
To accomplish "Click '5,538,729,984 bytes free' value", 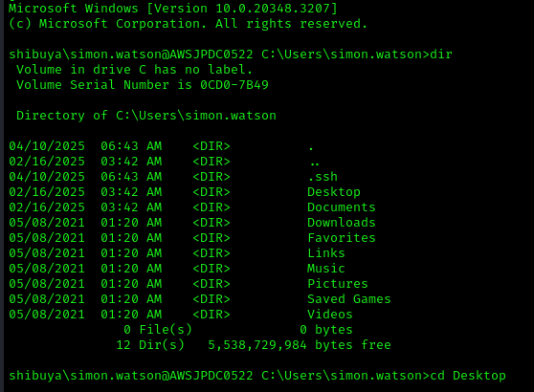I will [x=300, y=345].
